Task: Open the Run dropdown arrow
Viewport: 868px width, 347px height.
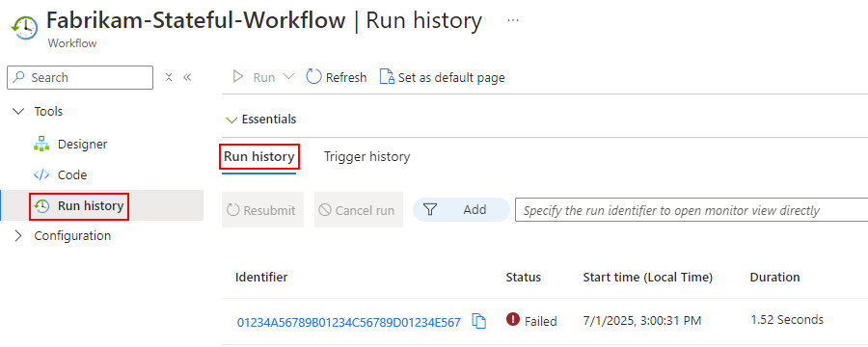Action: coord(288,77)
